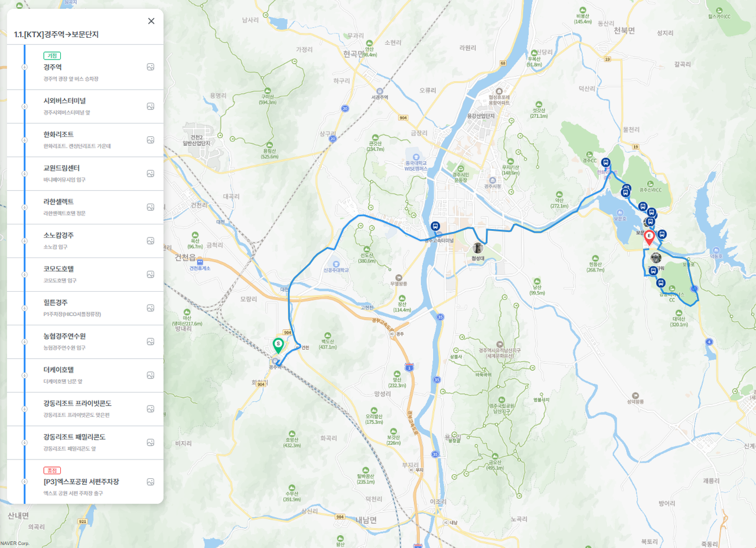
Task: Select the 강동리조트 프라이빗콘도 stop name
Action: point(77,404)
